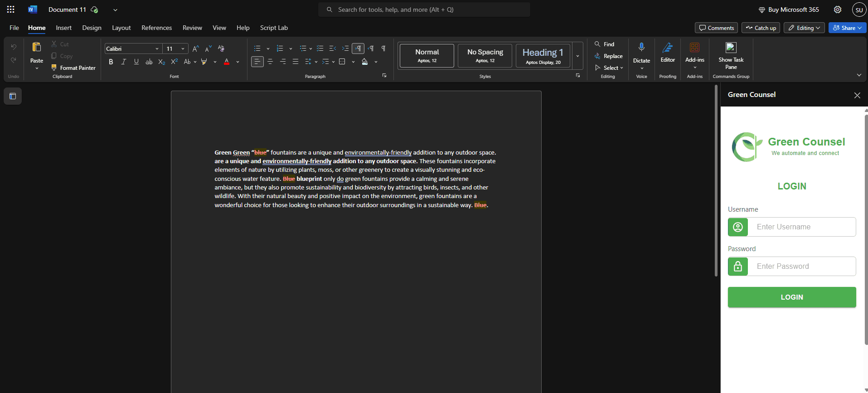The width and height of the screenshot is (868, 393).
Task: Expand line spacing dropdown
Action: coord(316,62)
